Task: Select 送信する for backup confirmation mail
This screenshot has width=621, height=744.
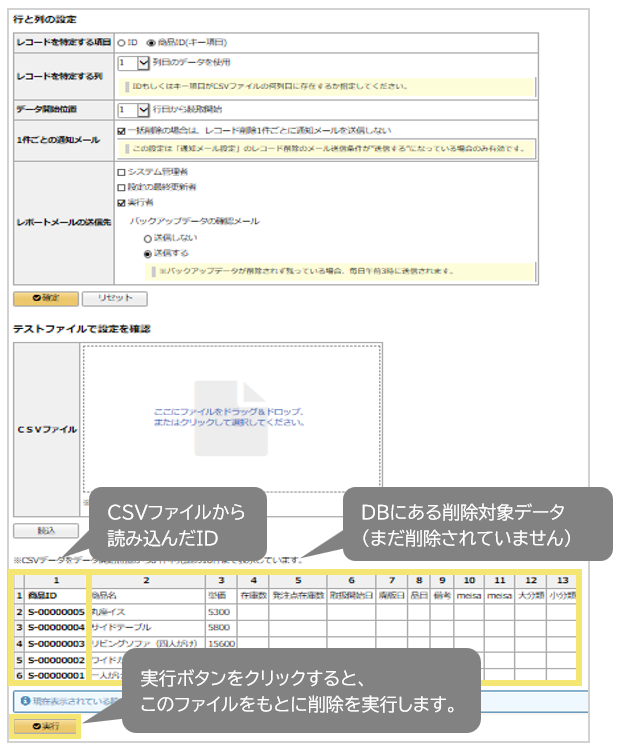Action: pos(148,254)
